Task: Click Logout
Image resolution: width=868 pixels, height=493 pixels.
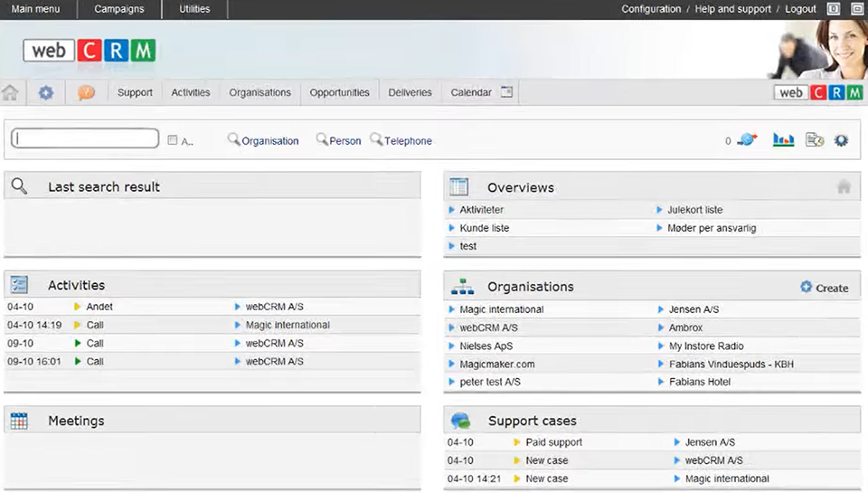Action: click(800, 9)
